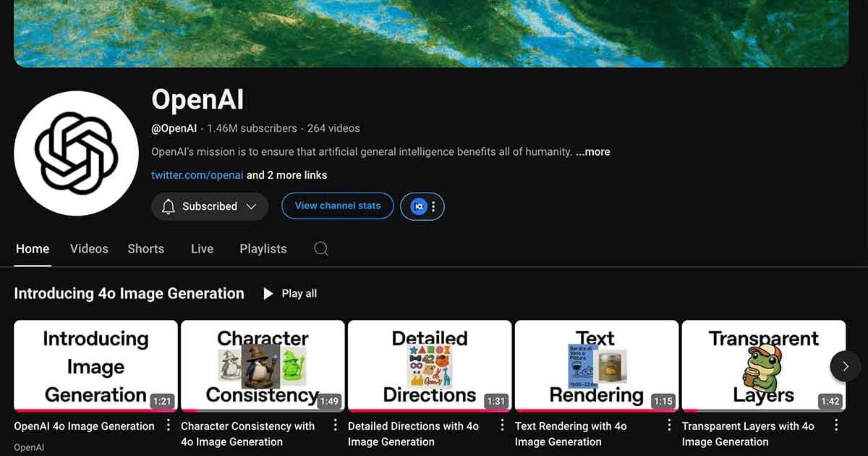Expand the Subscribed dropdown chevron
The width and height of the screenshot is (868, 456).
point(251,206)
